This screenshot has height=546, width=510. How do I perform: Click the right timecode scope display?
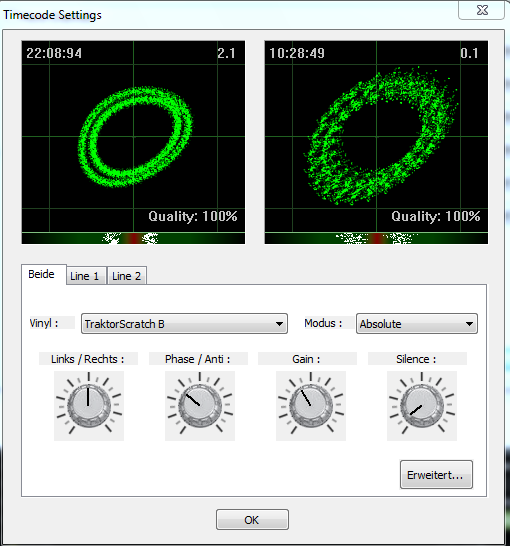tap(376, 136)
